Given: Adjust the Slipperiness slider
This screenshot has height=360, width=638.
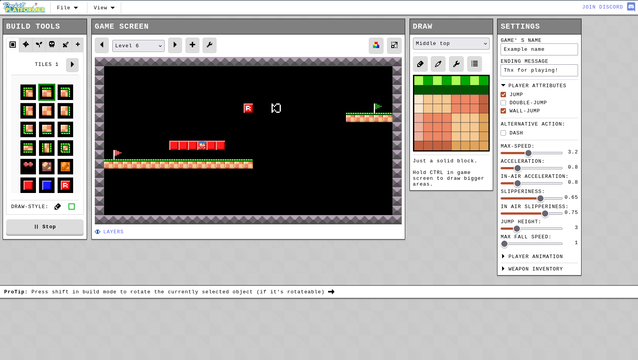Looking at the screenshot, I should [x=531, y=198].
